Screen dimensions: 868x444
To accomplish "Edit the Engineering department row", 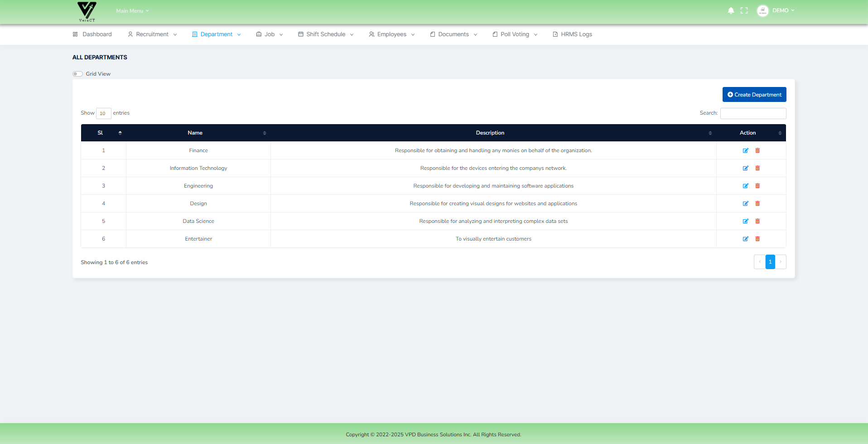I will click(x=745, y=186).
